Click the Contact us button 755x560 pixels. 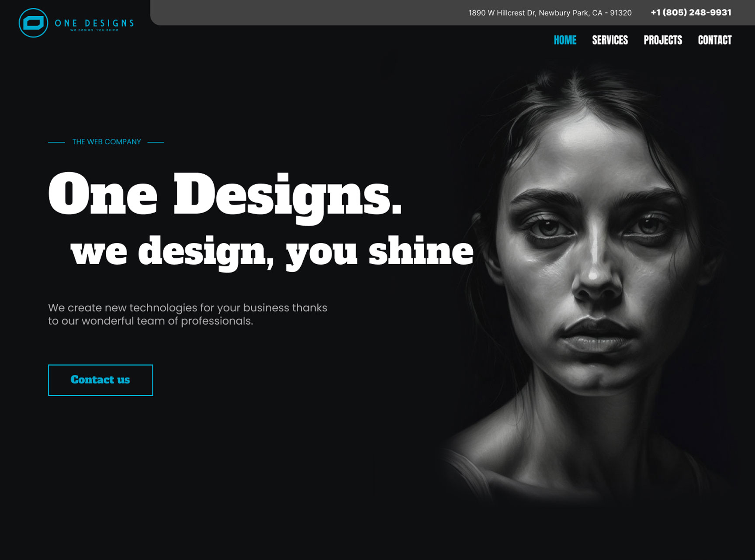[100, 380]
